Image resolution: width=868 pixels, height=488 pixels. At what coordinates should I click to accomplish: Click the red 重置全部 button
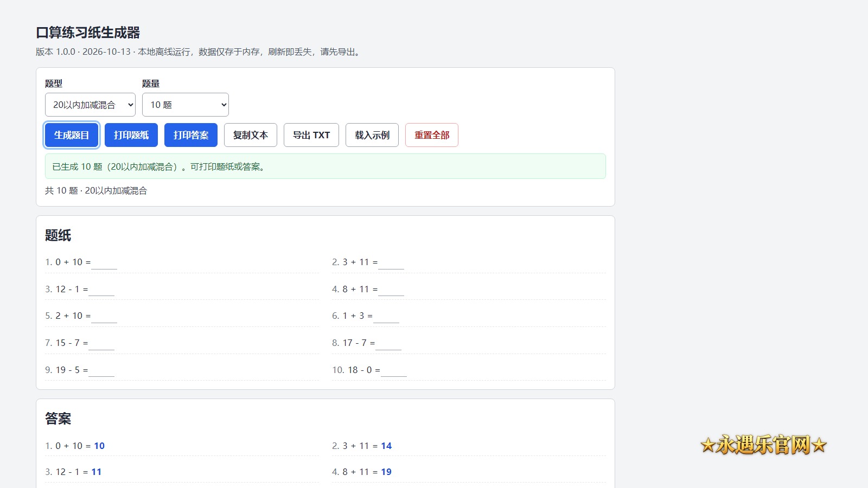pyautogui.click(x=432, y=135)
